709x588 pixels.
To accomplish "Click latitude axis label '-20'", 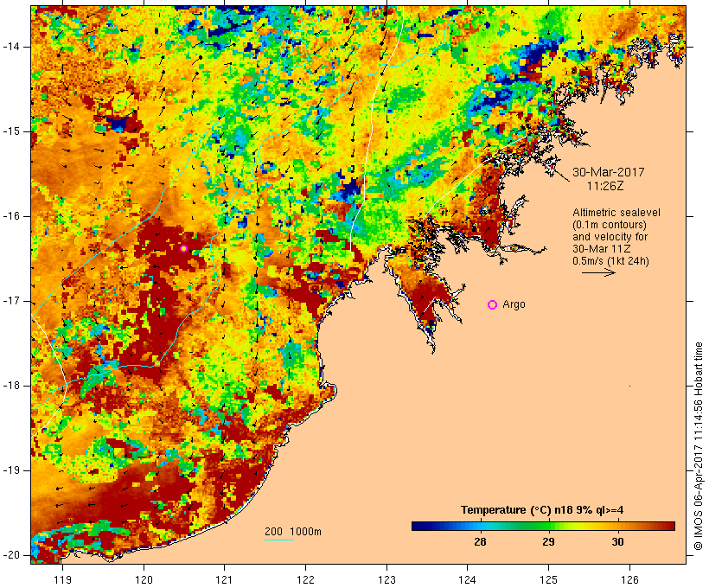I will point(11,555).
